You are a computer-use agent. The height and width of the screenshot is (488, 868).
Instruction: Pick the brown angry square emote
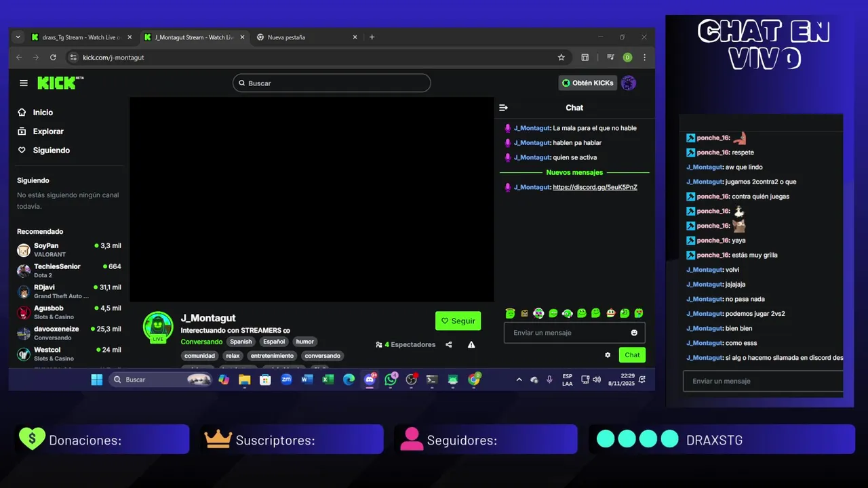pyautogui.click(x=524, y=313)
